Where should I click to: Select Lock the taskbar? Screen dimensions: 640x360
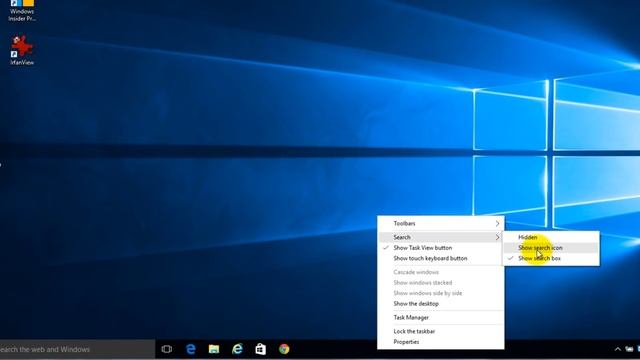point(441,331)
